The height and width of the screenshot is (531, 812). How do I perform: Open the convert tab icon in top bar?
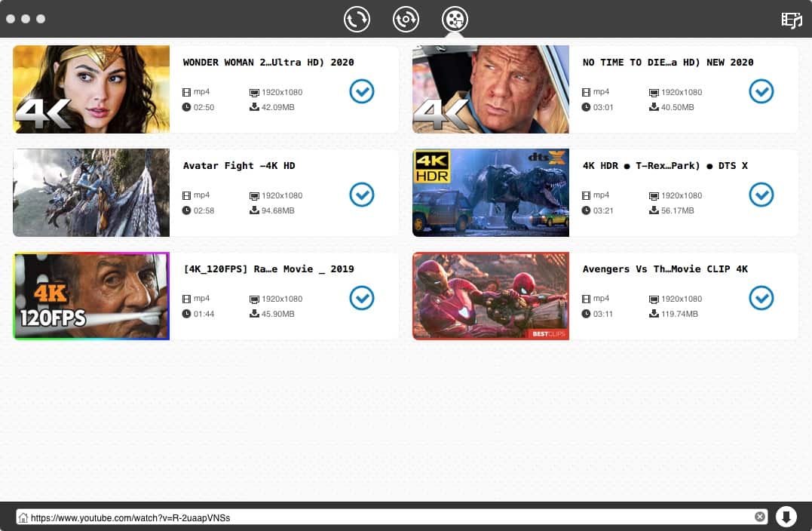tap(357, 19)
